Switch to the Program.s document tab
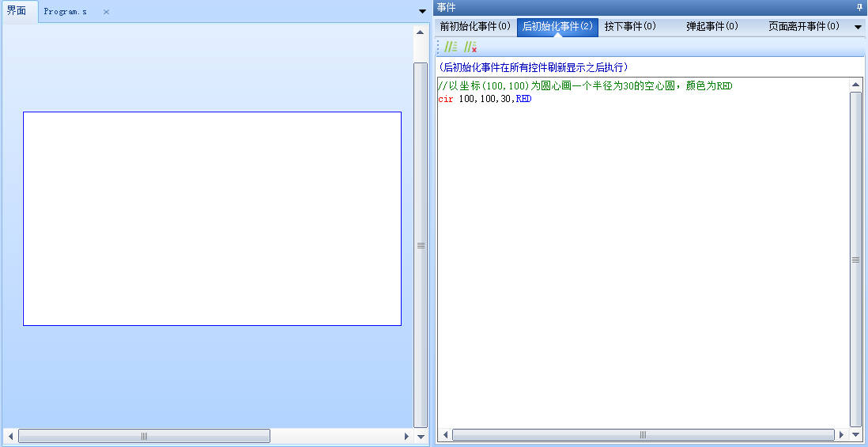 point(66,12)
